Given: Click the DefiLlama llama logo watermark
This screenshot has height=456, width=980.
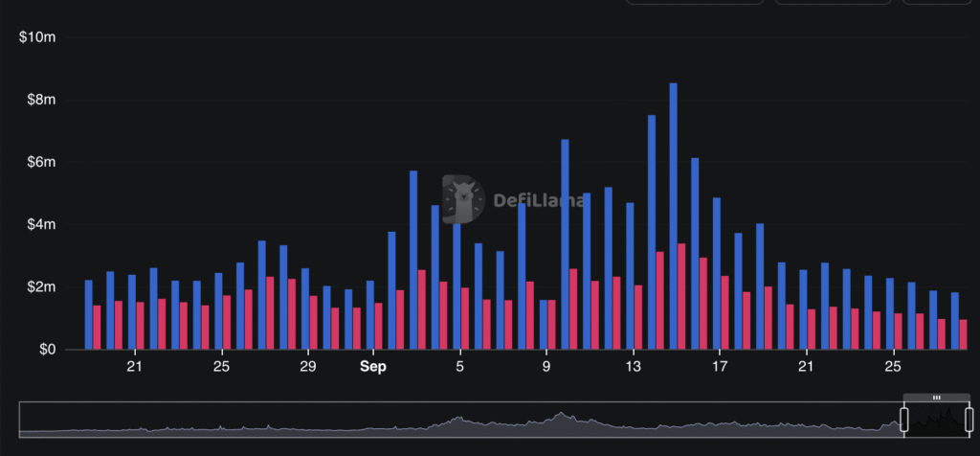Looking at the screenshot, I should click(x=463, y=198).
